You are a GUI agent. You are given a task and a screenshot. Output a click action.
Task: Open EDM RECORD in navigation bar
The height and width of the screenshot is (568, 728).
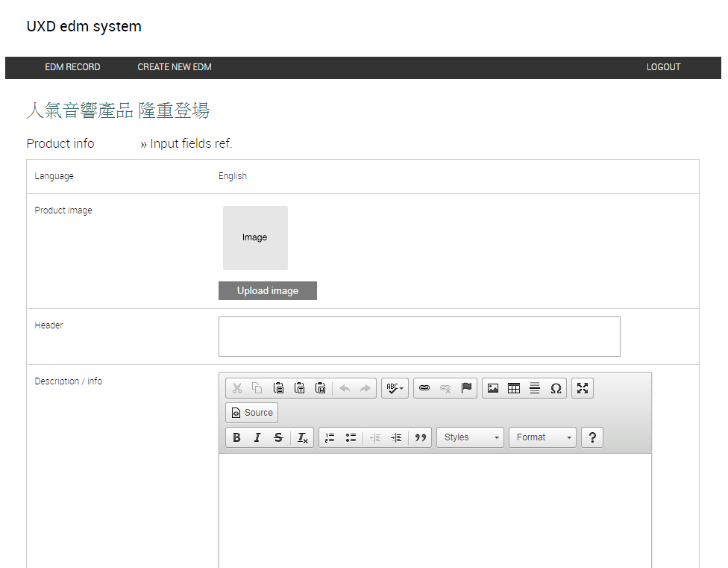click(72, 67)
